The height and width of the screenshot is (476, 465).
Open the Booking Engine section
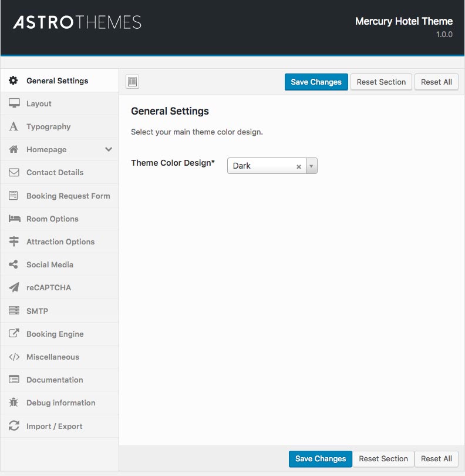point(59,334)
